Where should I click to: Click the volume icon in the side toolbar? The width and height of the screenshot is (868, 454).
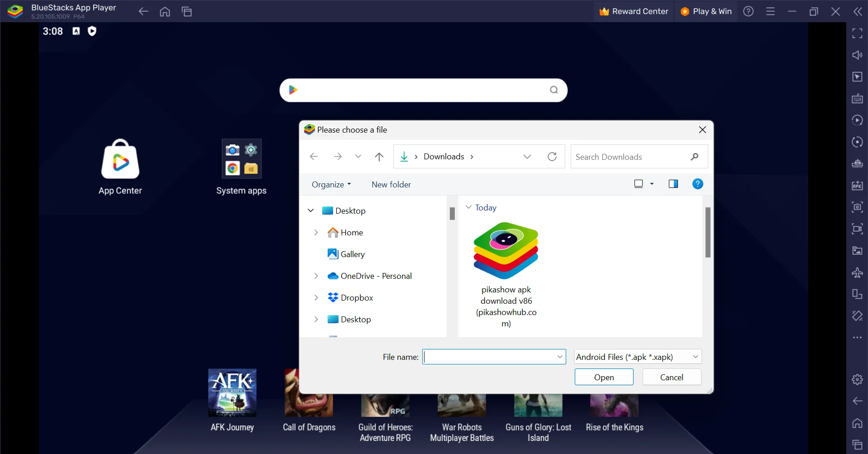click(x=857, y=55)
